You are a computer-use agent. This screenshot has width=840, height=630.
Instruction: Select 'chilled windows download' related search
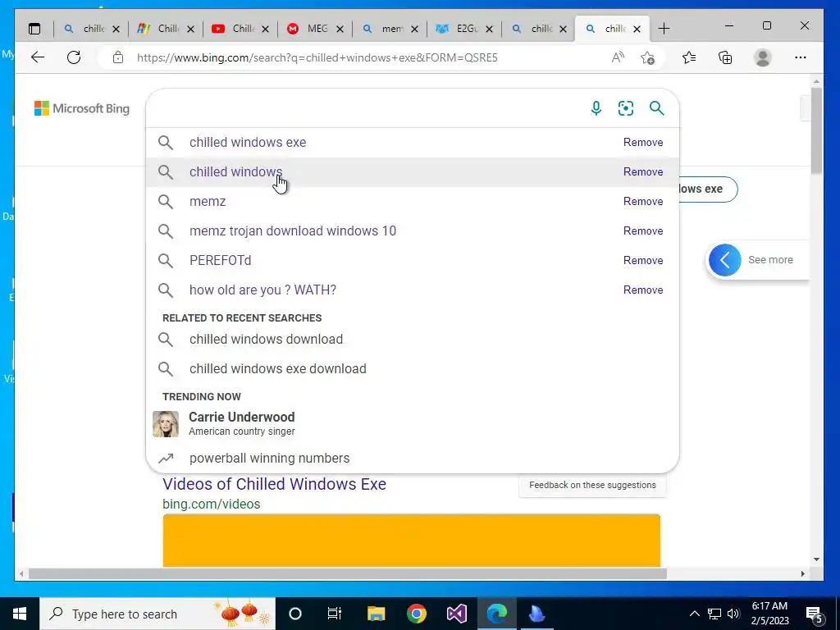coord(412,339)
